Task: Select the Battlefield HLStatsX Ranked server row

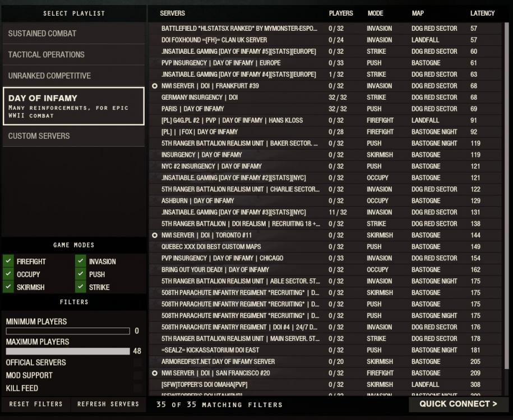Action: coord(326,29)
